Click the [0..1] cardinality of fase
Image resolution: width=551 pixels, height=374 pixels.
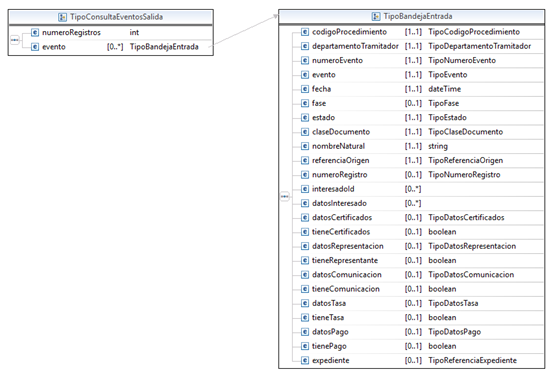point(413,103)
